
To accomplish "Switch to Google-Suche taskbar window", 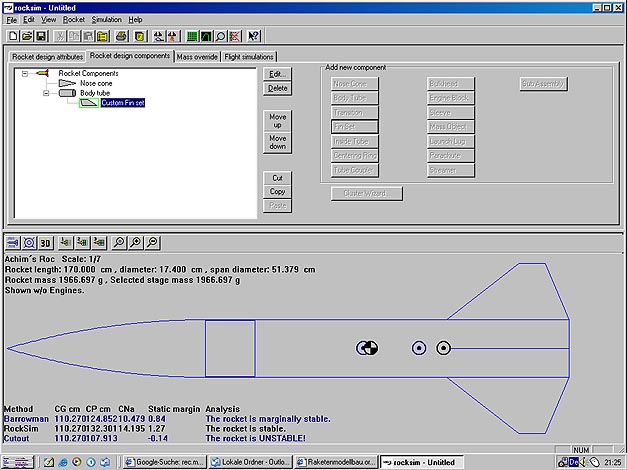I will [164, 462].
